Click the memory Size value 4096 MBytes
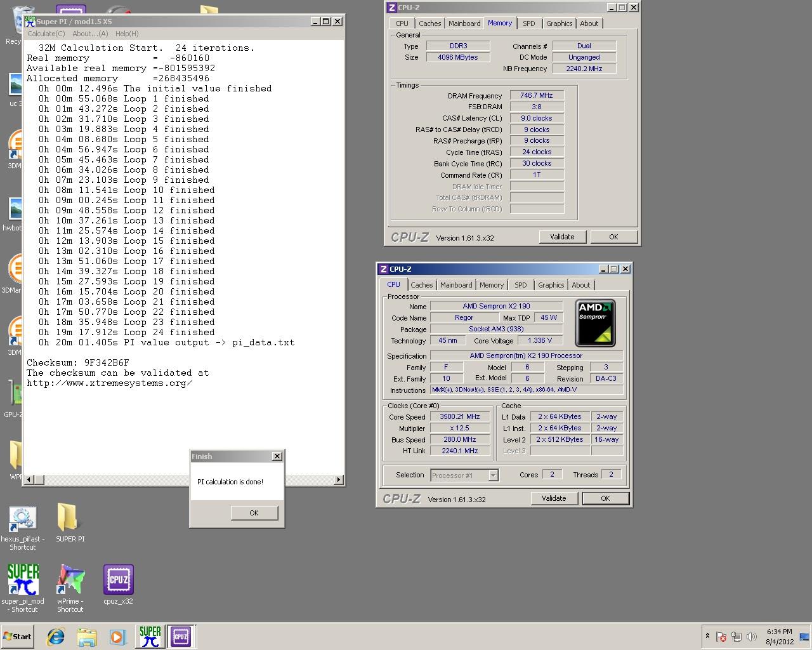The height and width of the screenshot is (650, 812). [458, 57]
